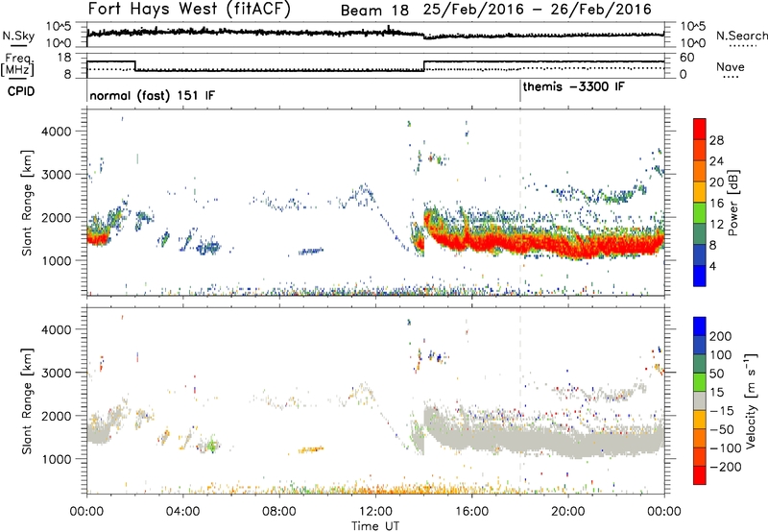The image size is (768, 532).
Task: Click the blue bottom of Power color bar
Action: pos(700,276)
